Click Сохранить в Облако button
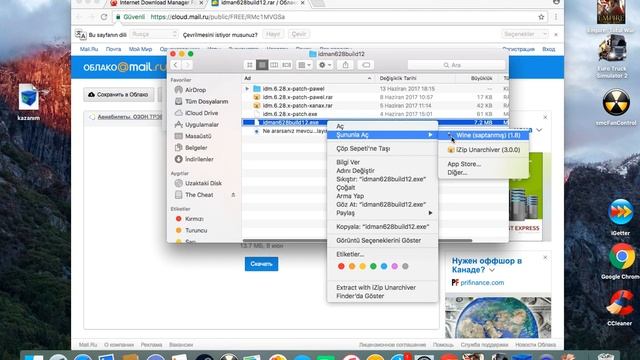 point(119,94)
